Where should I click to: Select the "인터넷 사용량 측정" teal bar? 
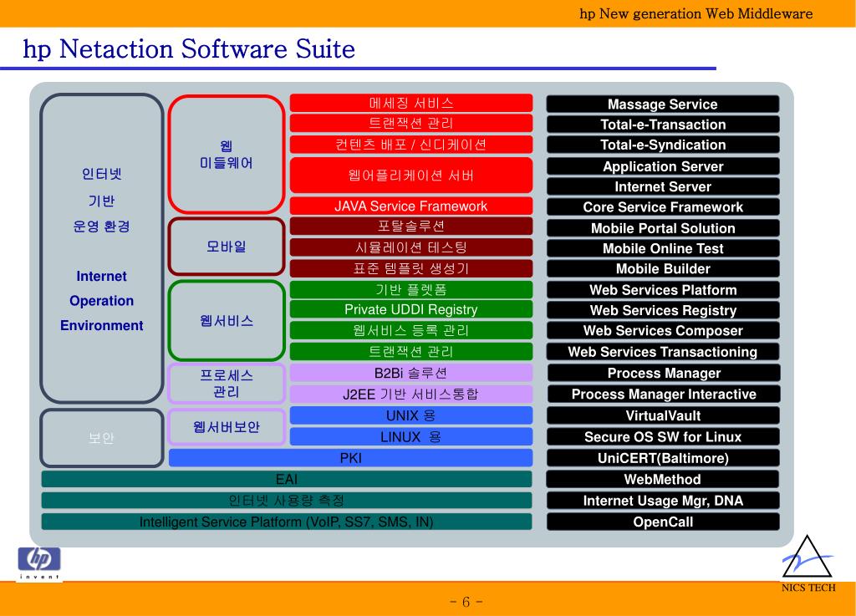click(x=287, y=501)
